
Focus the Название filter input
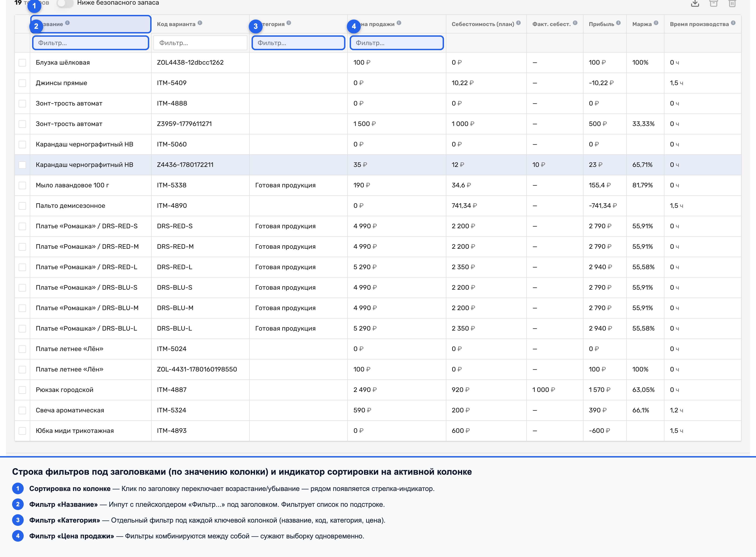[x=91, y=43]
